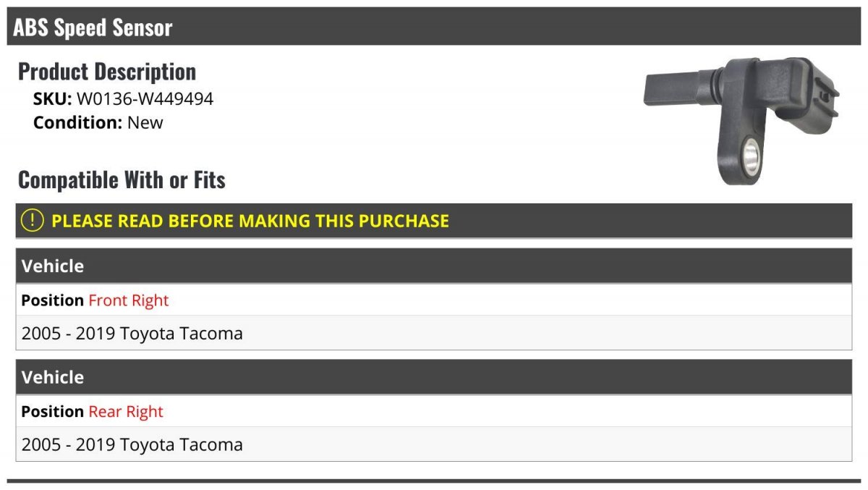The width and height of the screenshot is (868, 490).
Task: Click the Vehicle header above Front Right
Action: 53,266
